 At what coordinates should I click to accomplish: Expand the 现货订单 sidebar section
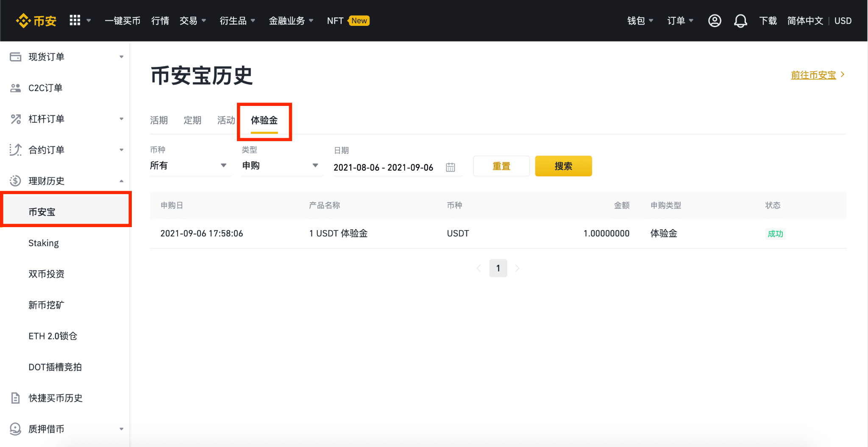tap(121, 57)
